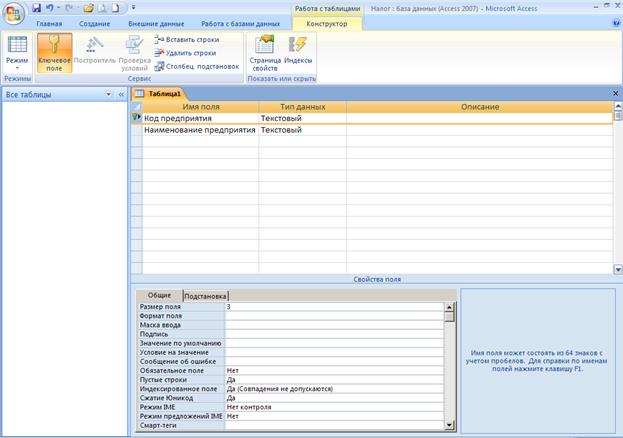Click the Маска ввода property field
This screenshot has height=438, width=623.
click(334, 325)
